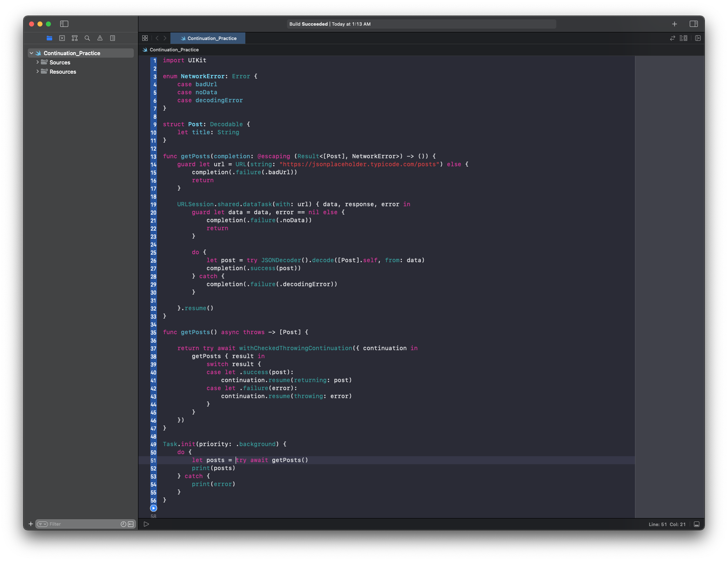Click line number 35 in the gutter

pyautogui.click(x=154, y=332)
